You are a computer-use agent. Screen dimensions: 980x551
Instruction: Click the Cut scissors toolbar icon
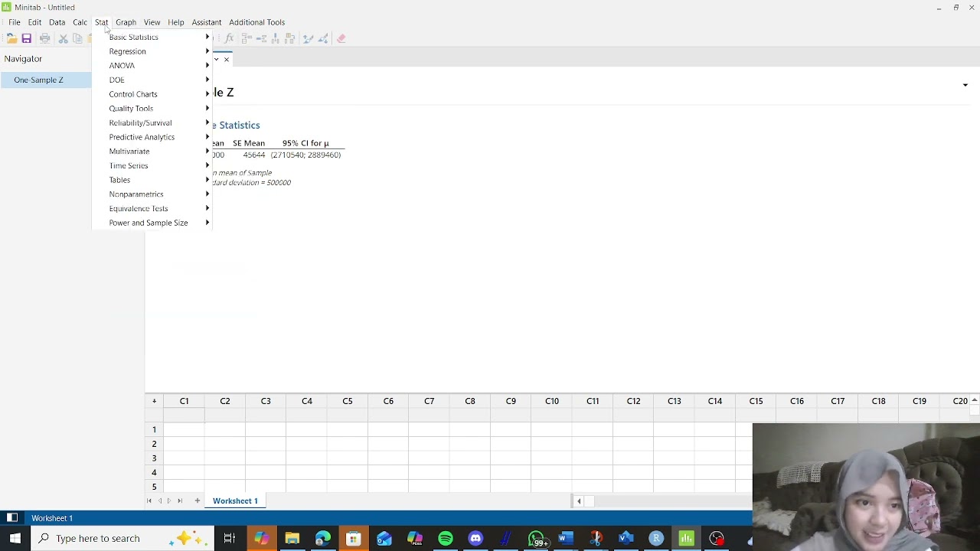click(64, 38)
